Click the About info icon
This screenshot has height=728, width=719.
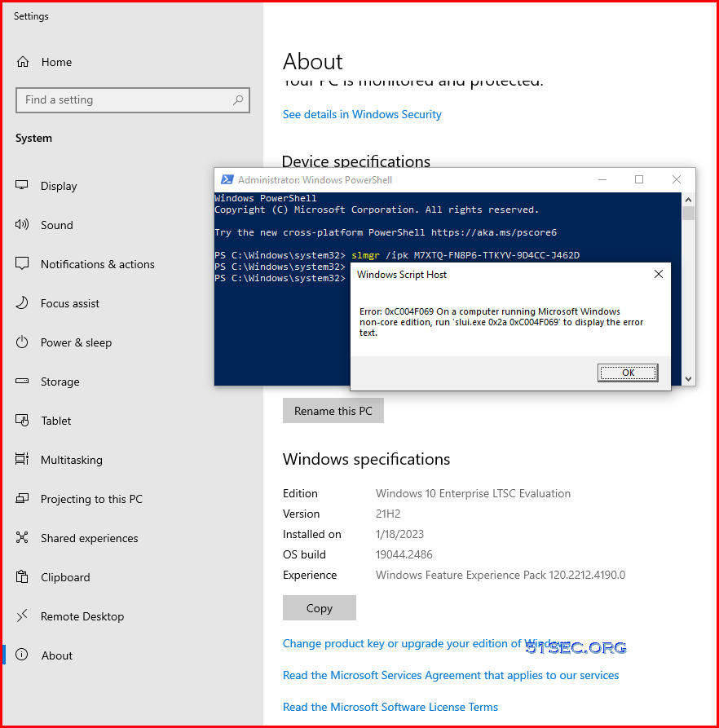(22, 655)
